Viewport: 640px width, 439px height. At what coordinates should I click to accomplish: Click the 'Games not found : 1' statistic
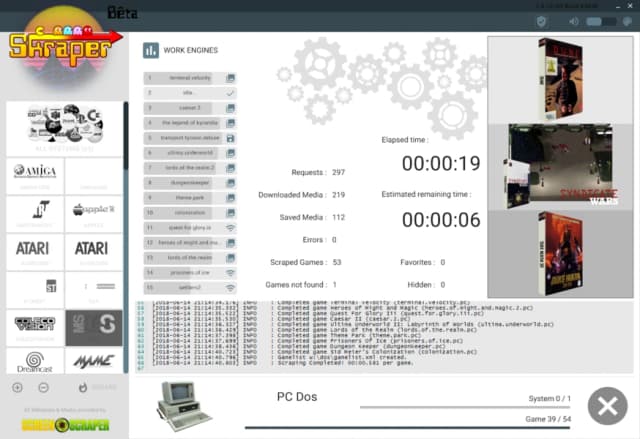[301, 284]
